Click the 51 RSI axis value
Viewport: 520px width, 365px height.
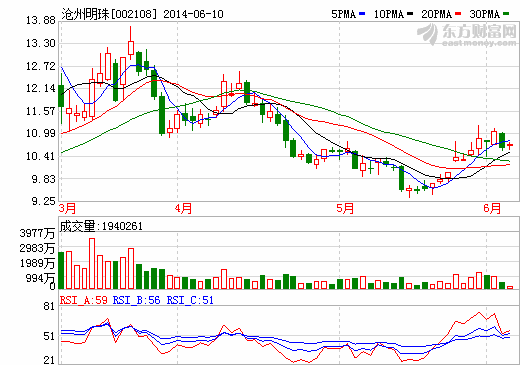49,336
